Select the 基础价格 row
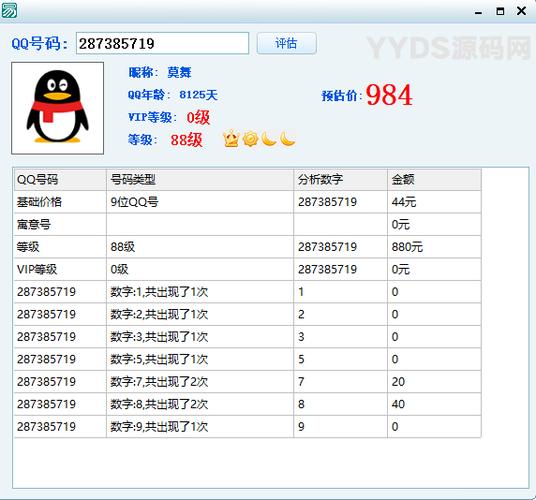This screenshot has height=500, width=536. (x=247, y=202)
